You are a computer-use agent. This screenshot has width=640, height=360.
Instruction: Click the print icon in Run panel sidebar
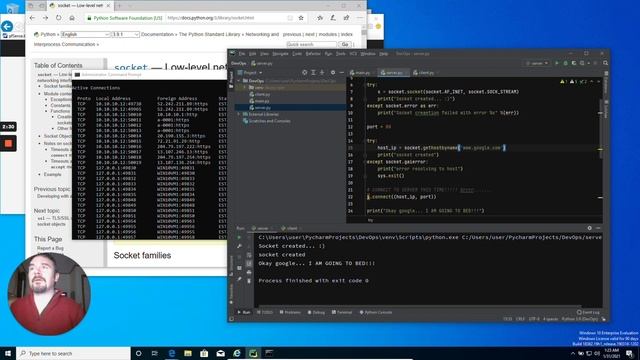coord(249,272)
